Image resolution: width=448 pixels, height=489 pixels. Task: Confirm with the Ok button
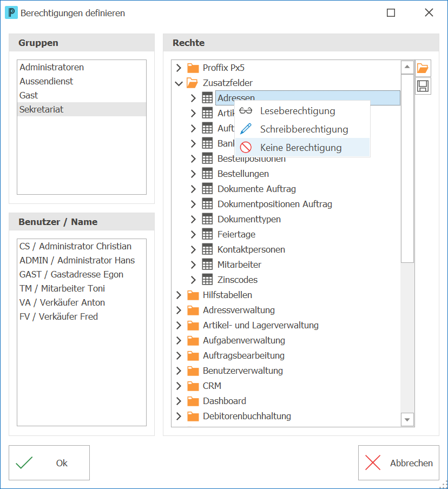pyautogui.click(x=49, y=463)
